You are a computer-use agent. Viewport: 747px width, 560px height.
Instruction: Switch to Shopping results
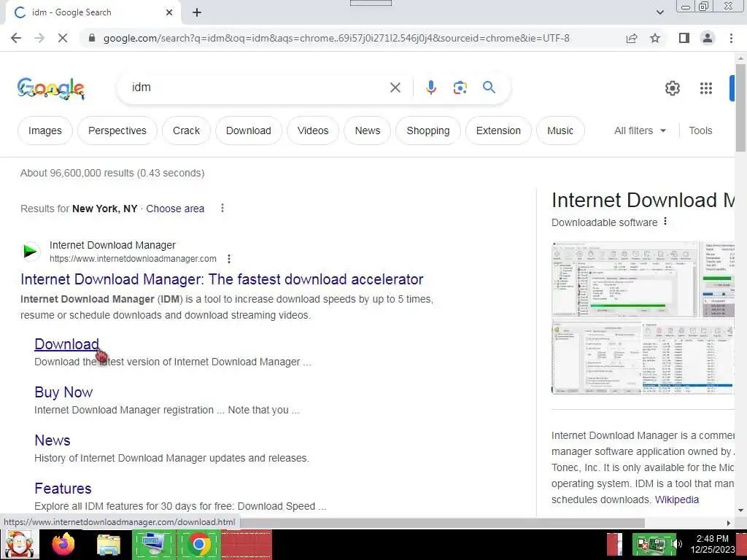coord(427,131)
